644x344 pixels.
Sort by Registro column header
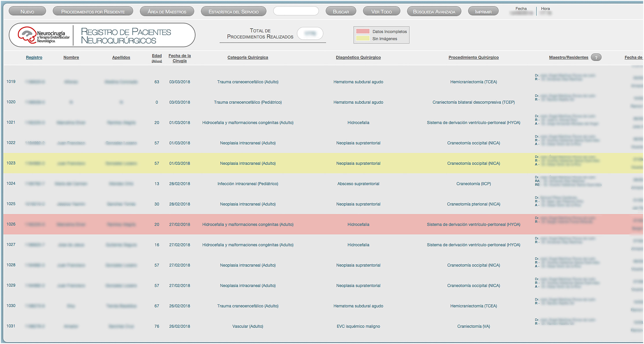click(34, 57)
